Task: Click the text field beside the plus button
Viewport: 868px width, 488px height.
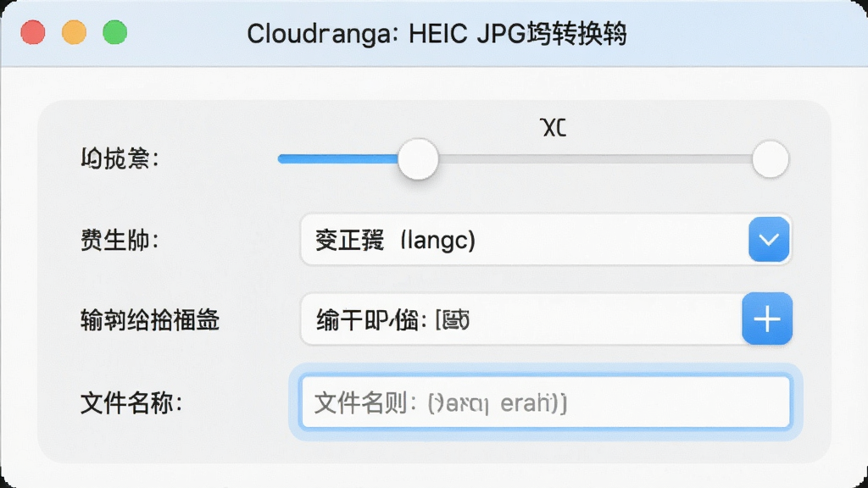Action: (521, 319)
